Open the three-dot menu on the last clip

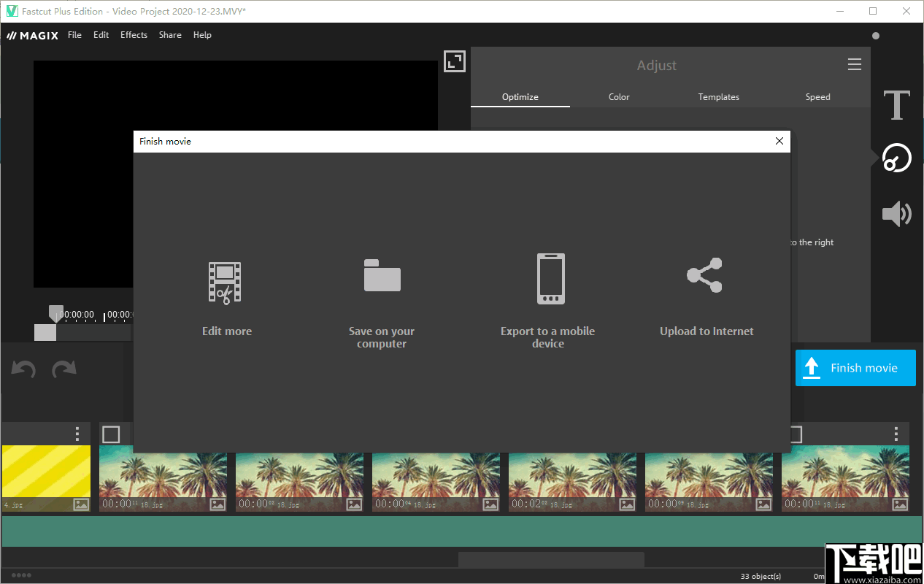pos(896,434)
